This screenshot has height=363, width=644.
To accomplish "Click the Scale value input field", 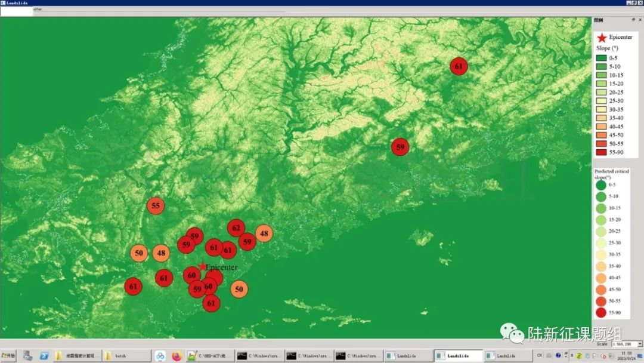I will tap(623, 344).
